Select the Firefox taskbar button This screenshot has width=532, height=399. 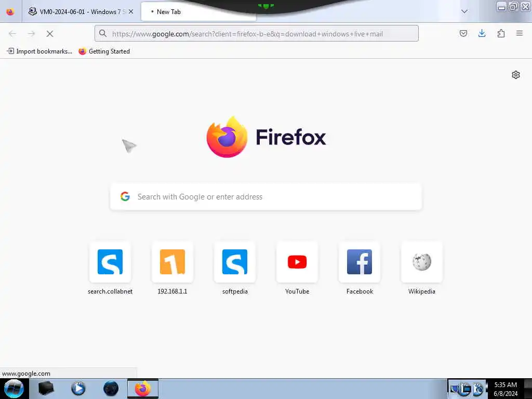143,389
